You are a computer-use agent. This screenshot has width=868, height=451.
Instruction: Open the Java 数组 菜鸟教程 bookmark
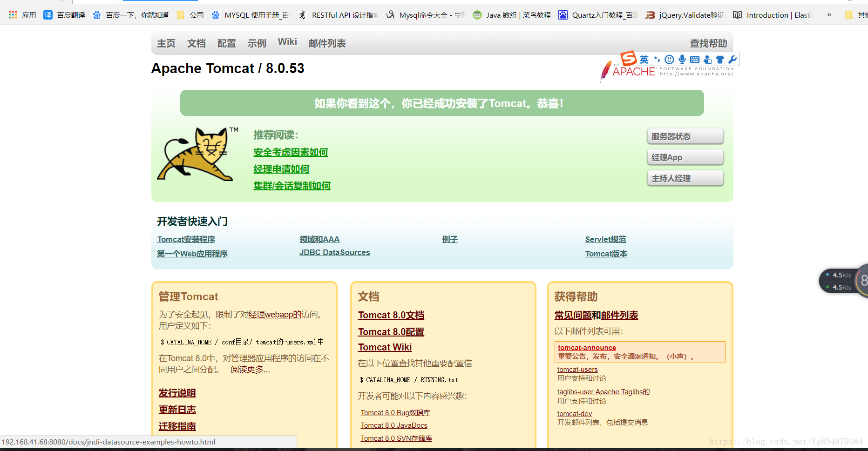(512, 15)
